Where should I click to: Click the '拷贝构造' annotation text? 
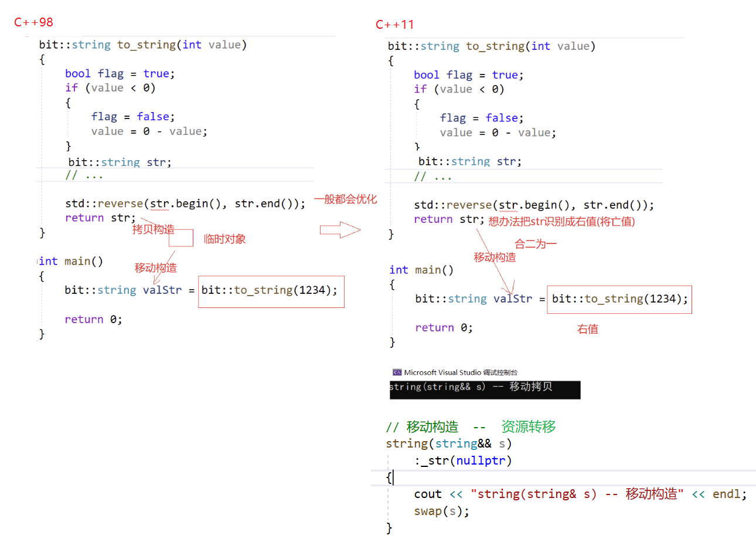point(154,229)
